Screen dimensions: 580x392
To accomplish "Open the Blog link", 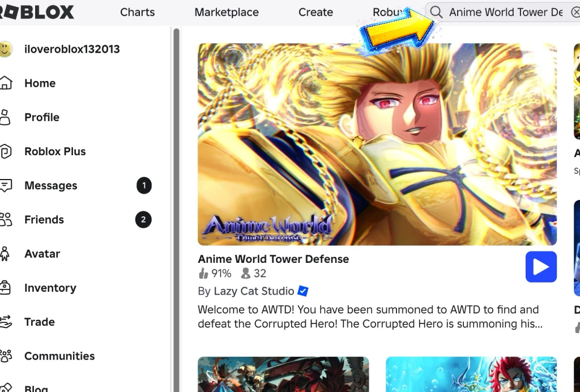I will [36, 388].
